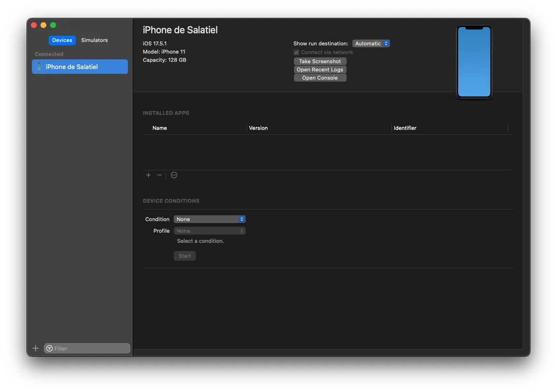Add an installed app with plus icon
Viewport: 557px width, 392px height.
(149, 175)
